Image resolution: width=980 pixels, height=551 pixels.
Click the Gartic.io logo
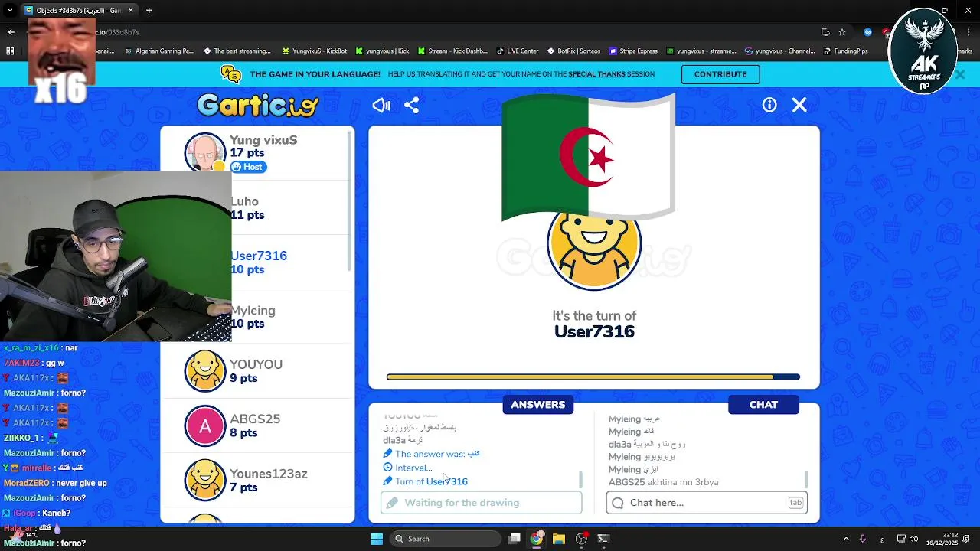point(258,106)
